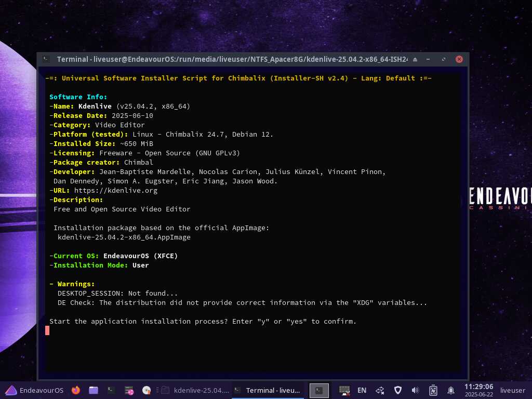
Task: Launch Firefox from the panel
Action: [76, 390]
